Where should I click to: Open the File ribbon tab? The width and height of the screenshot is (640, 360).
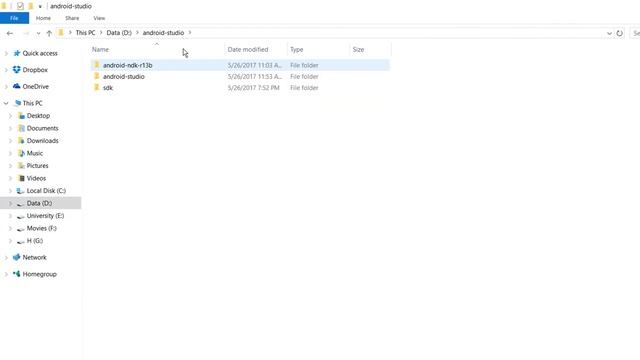[14, 18]
